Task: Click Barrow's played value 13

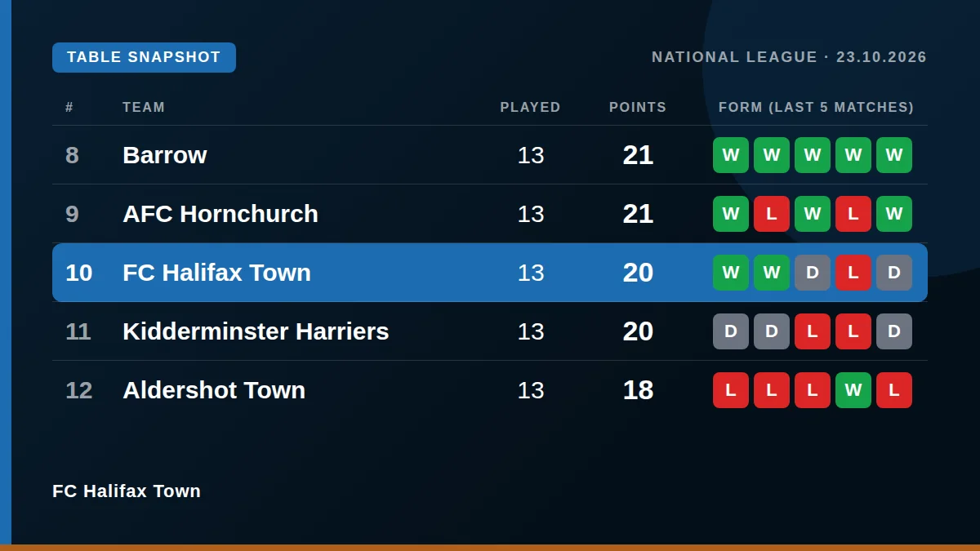Action: [531, 155]
